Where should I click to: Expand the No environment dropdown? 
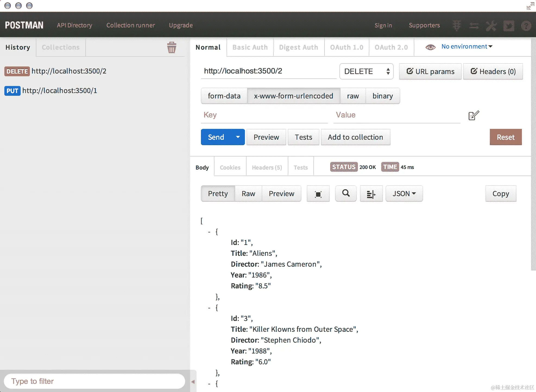pyautogui.click(x=467, y=47)
